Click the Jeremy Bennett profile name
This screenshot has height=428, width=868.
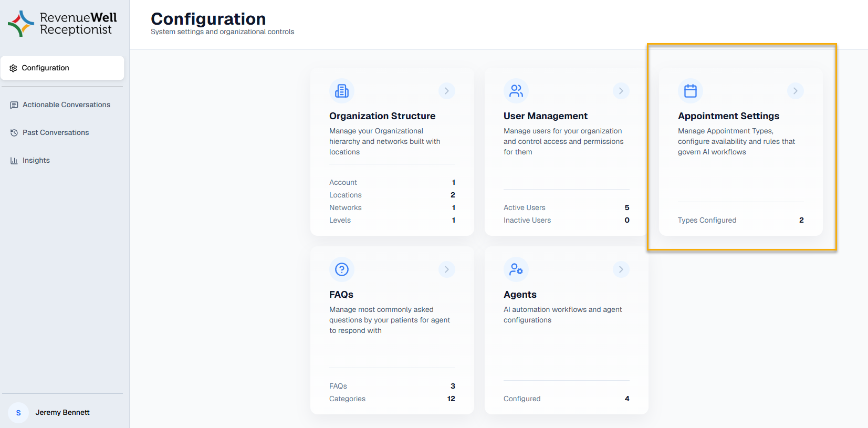click(x=62, y=413)
